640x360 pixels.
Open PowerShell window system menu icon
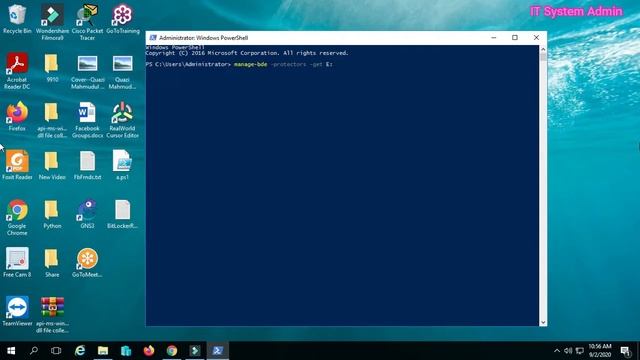[153, 38]
